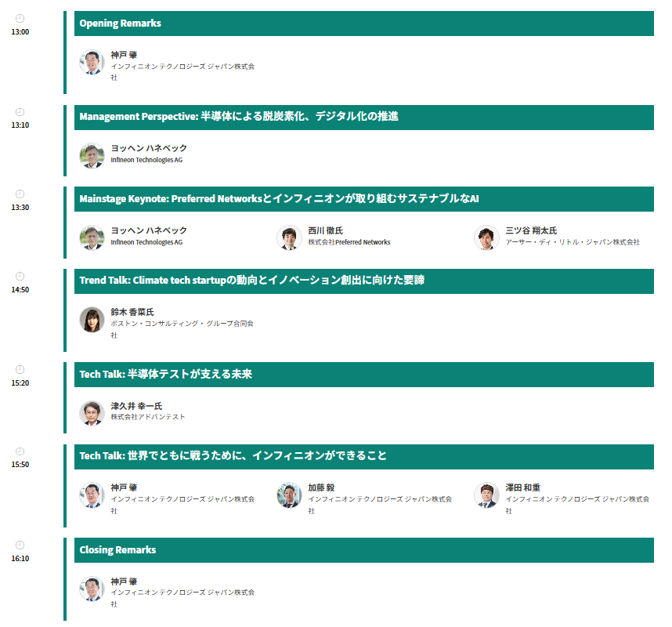This screenshot has height=627, width=672.
Task: Select speaker name 神戸 肇 under Opening Remarks
Action: [x=124, y=55]
